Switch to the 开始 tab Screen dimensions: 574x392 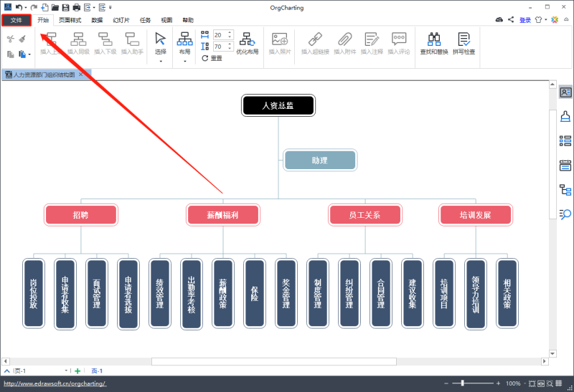tap(43, 20)
